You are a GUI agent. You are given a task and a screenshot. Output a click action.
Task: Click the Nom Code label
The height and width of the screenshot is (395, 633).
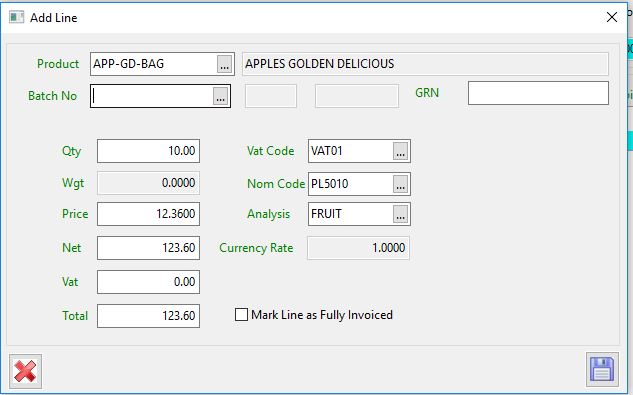pos(276,184)
